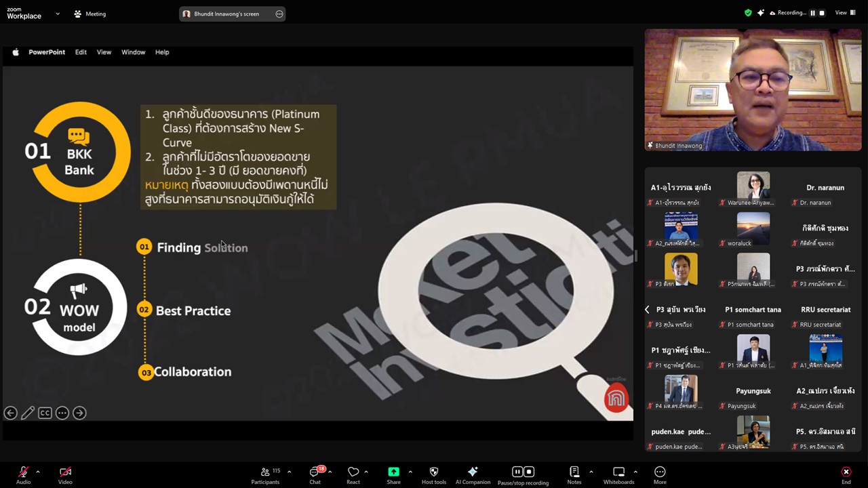Open the Zoom Workplace dropdown arrow
This screenshot has height=488, width=868.
pyautogui.click(x=57, y=14)
